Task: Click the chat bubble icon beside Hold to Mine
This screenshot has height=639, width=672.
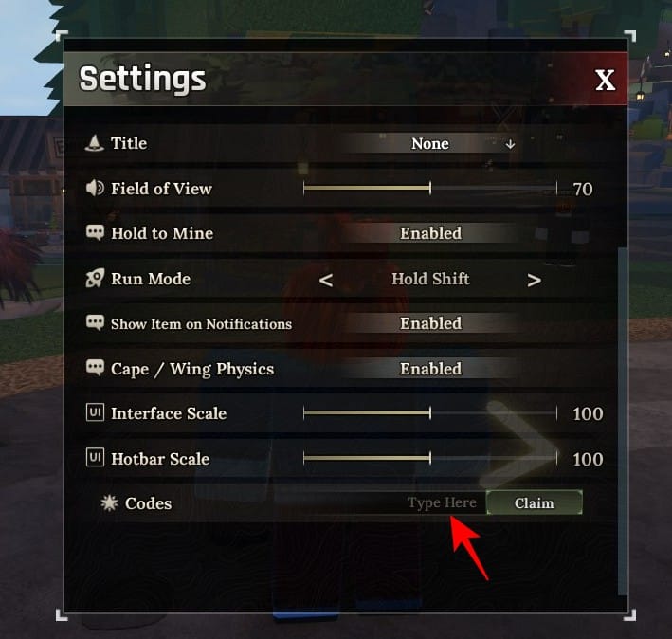Action: [95, 233]
